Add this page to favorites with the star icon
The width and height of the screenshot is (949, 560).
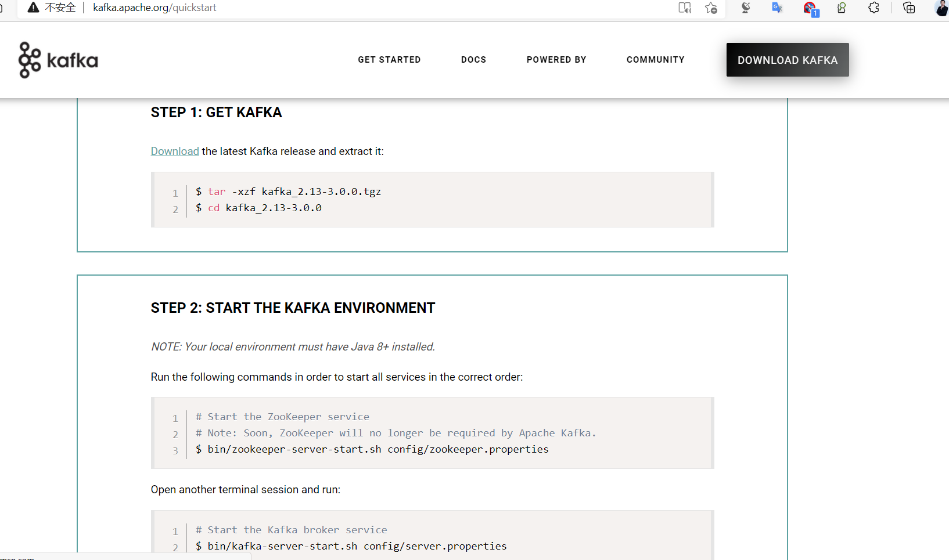(x=711, y=8)
